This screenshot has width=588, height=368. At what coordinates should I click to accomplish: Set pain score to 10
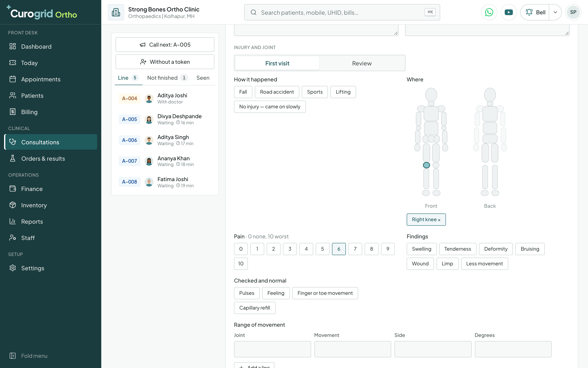coord(241,264)
